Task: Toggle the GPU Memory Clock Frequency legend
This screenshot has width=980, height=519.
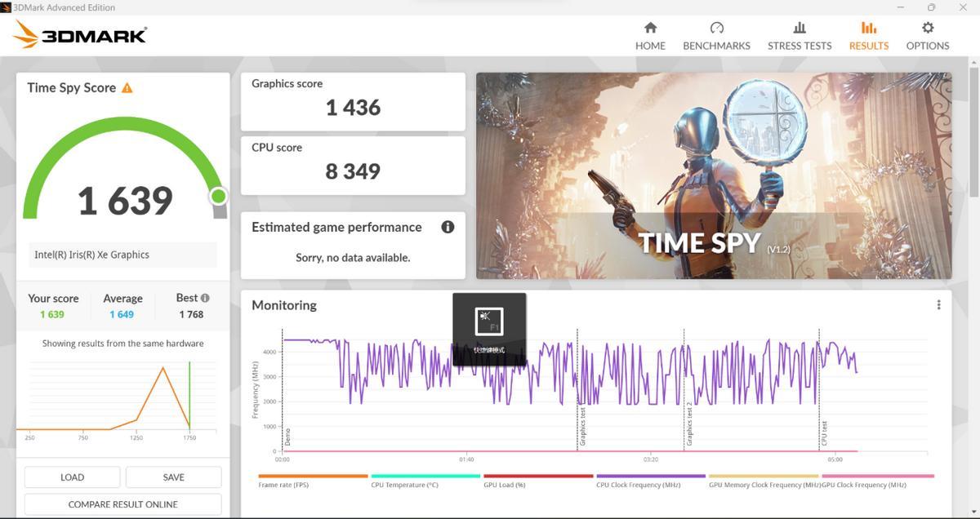Action: [764, 481]
